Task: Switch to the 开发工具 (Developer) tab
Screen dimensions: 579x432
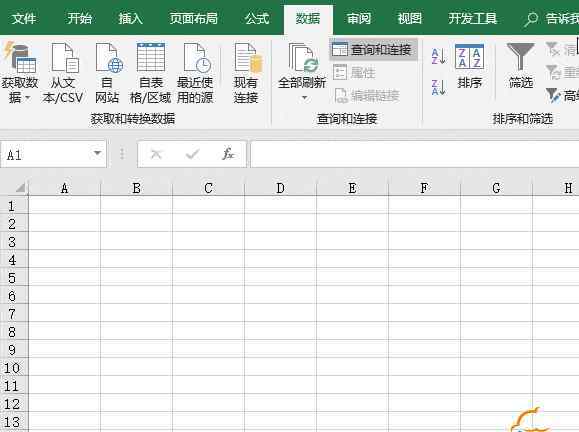Action: 472,18
